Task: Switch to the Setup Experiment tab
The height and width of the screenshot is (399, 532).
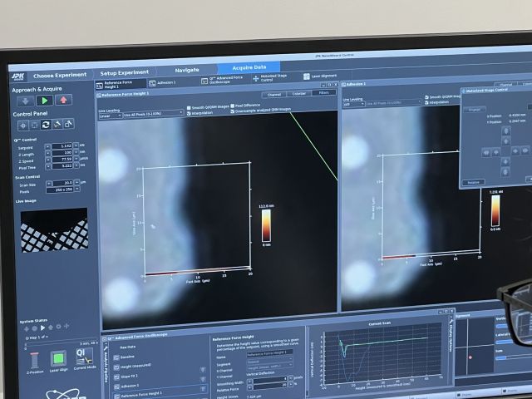Action: pos(124,72)
